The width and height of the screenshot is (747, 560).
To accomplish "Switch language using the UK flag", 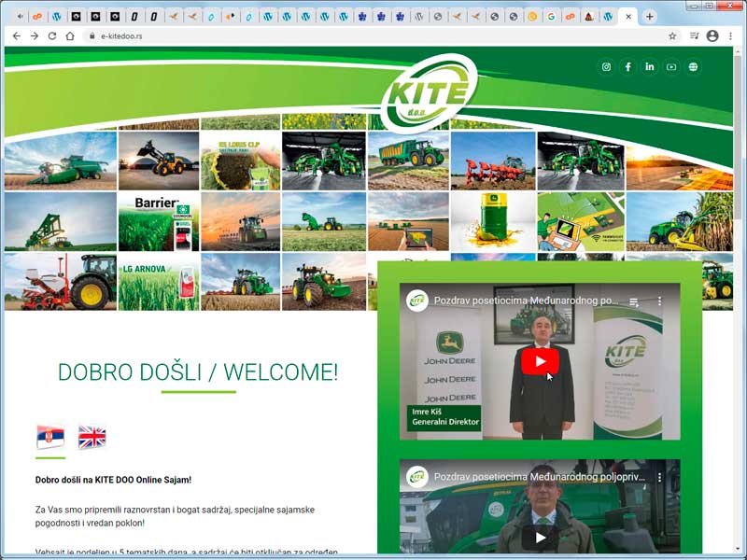I will pyautogui.click(x=92, y=436).
